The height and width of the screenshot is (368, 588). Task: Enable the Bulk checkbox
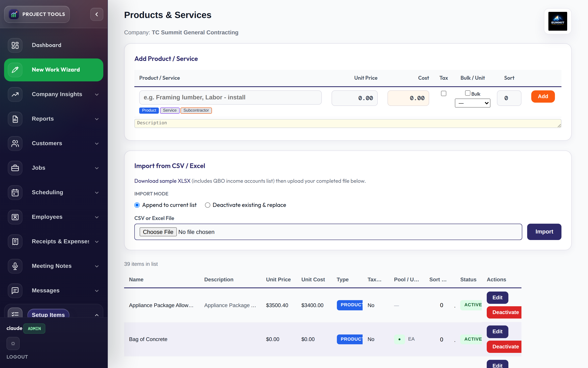468,93
